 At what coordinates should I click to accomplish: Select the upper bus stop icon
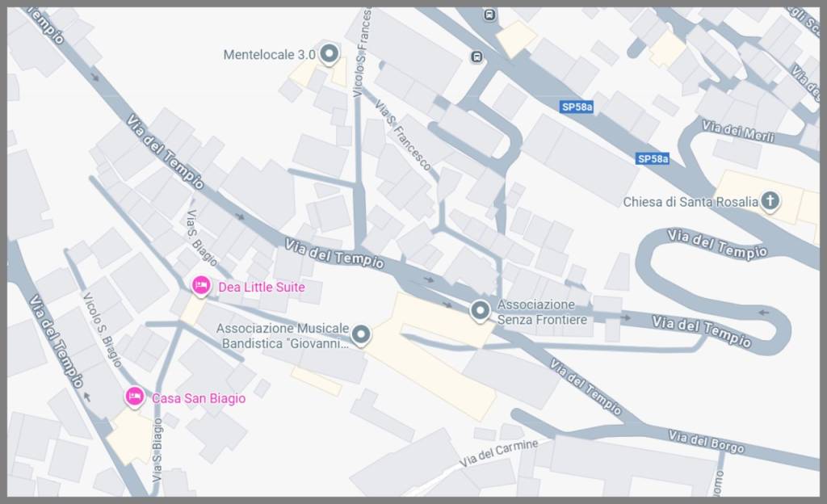[489, 15]
